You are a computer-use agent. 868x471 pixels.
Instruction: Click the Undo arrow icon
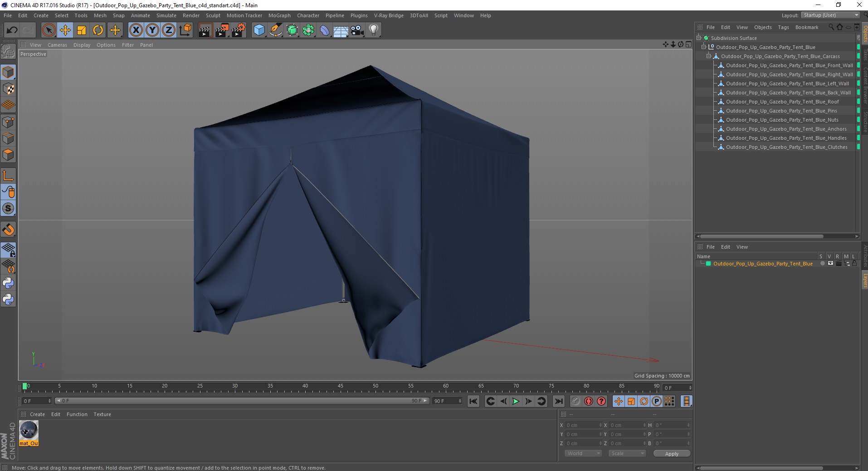(x=12, y=30)
